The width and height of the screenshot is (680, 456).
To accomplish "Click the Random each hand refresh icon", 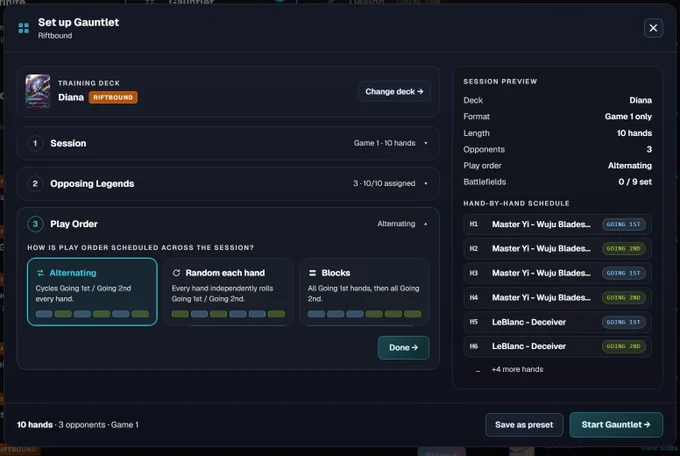I will [x=176, y=273].
